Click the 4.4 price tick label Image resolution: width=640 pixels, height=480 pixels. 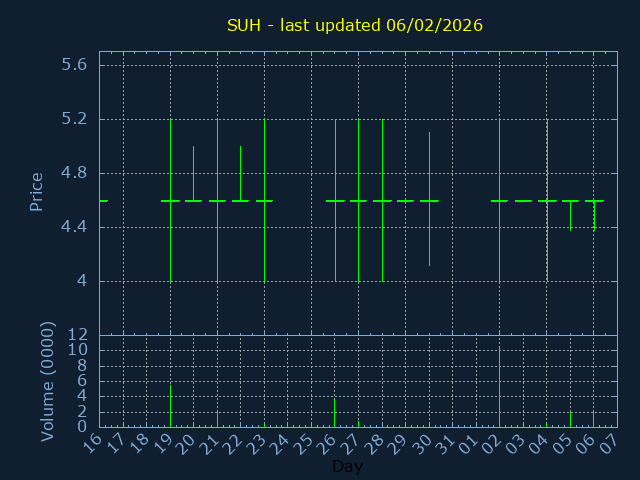pos(74,227)
